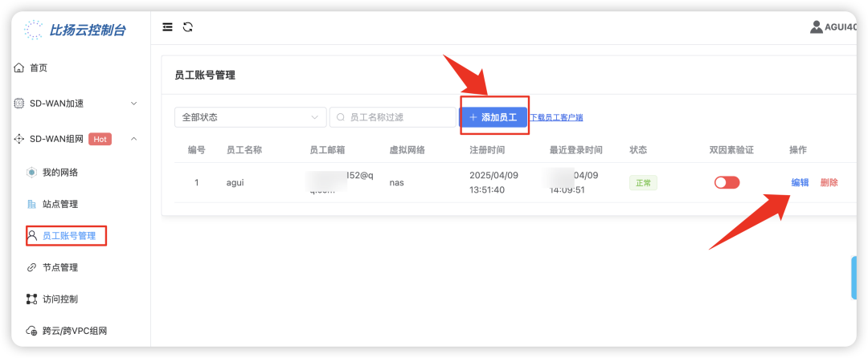868x358 pixels.
Task: Open 跨云/跨VPC组网 menu item
Action: tap(75, 331)
